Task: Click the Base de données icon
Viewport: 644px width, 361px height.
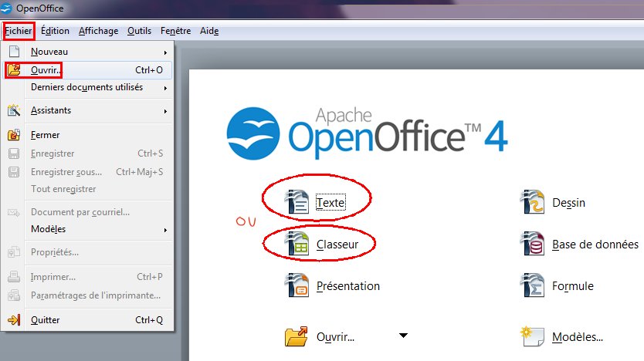Action: point(533,245)
